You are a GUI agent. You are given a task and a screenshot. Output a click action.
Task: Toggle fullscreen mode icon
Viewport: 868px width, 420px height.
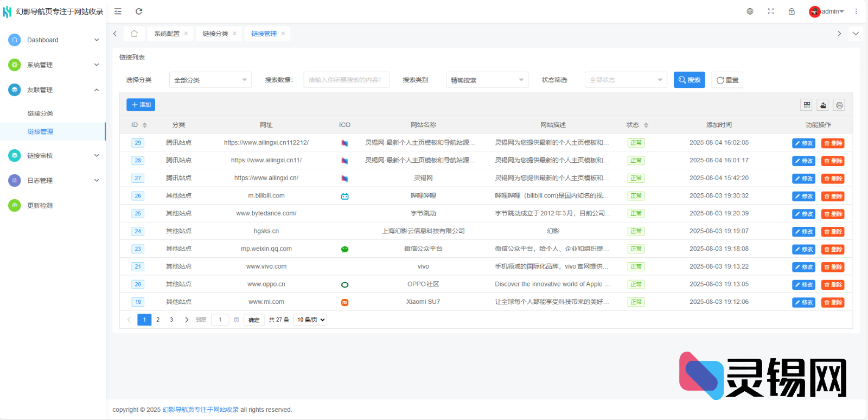click(x=771, y=11)
